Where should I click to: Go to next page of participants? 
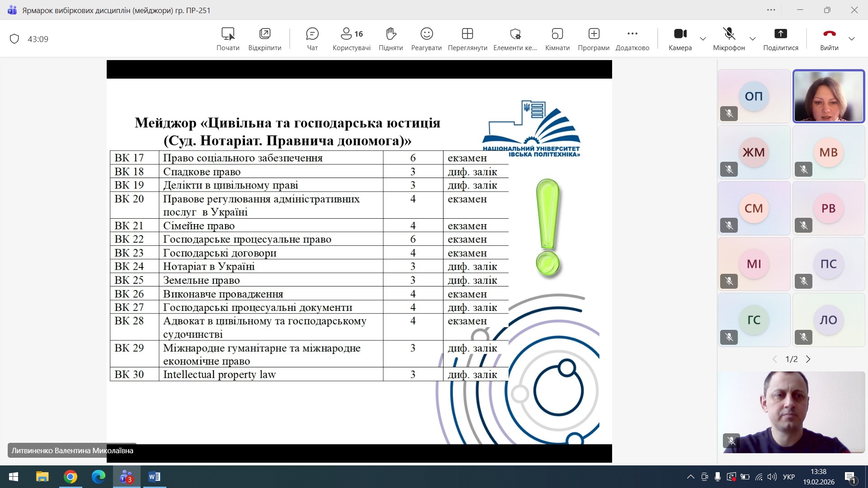pos(808,359)
